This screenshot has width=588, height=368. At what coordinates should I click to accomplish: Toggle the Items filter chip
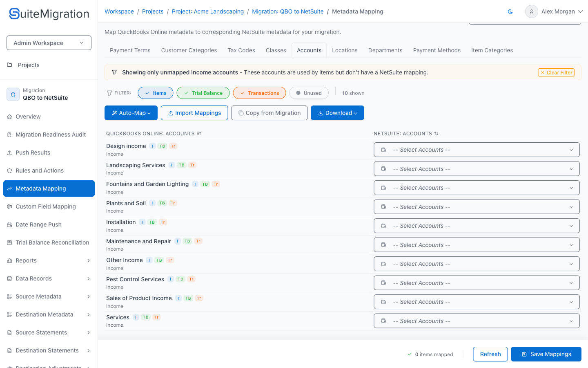pyautogui.click(x=156, y=93)
